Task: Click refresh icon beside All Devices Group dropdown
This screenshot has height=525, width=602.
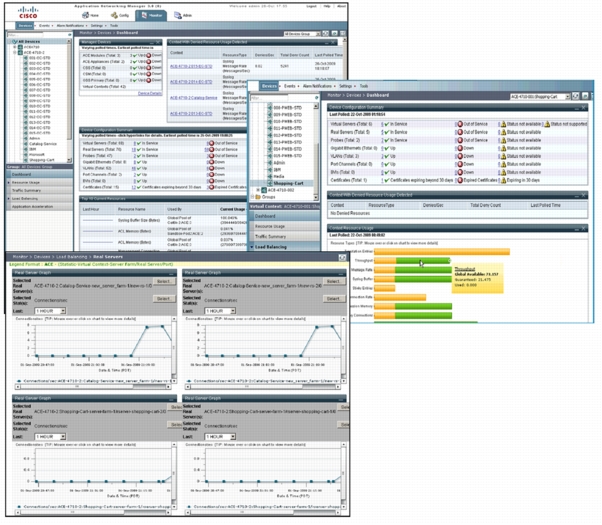Action: (326, 34)
